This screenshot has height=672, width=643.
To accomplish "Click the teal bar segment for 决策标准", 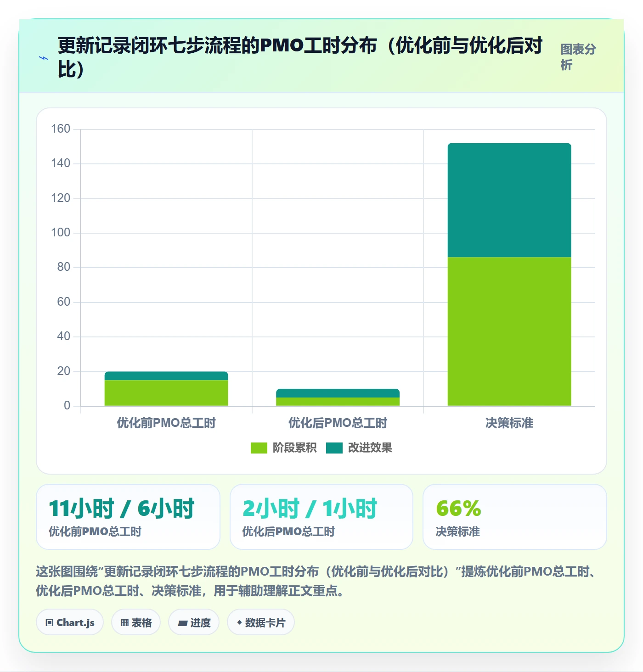I will (509, 200).
